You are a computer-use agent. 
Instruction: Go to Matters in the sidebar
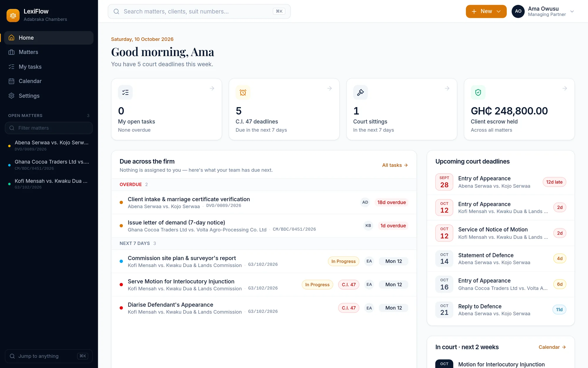49,52
